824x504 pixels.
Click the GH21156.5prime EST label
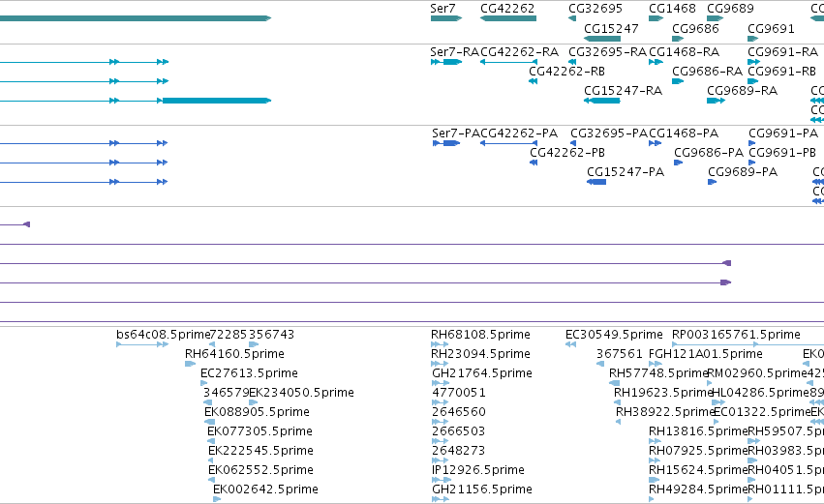point(482,489)
